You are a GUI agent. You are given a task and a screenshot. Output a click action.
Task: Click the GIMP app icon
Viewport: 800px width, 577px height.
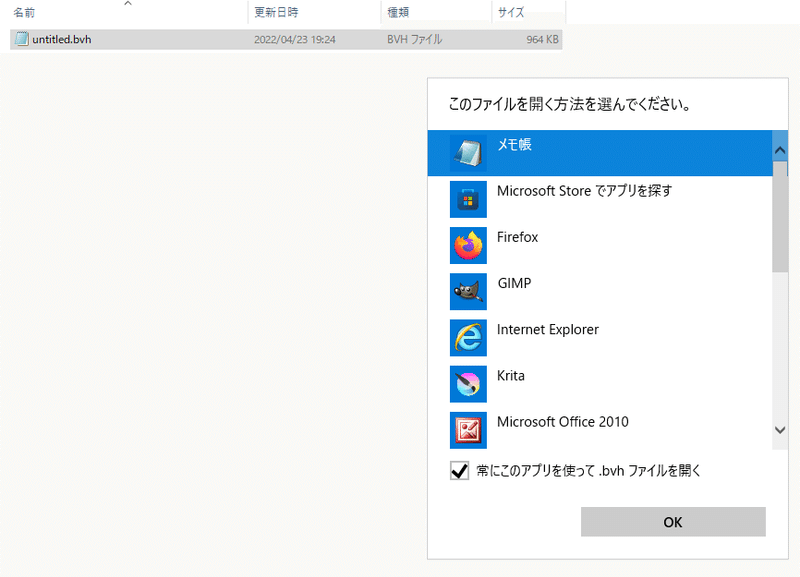click(x=468, y=292)
